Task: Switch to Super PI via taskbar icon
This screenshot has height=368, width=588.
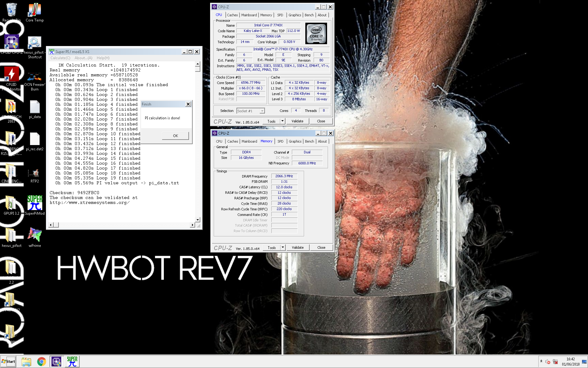Action: (x=72, y=362)
